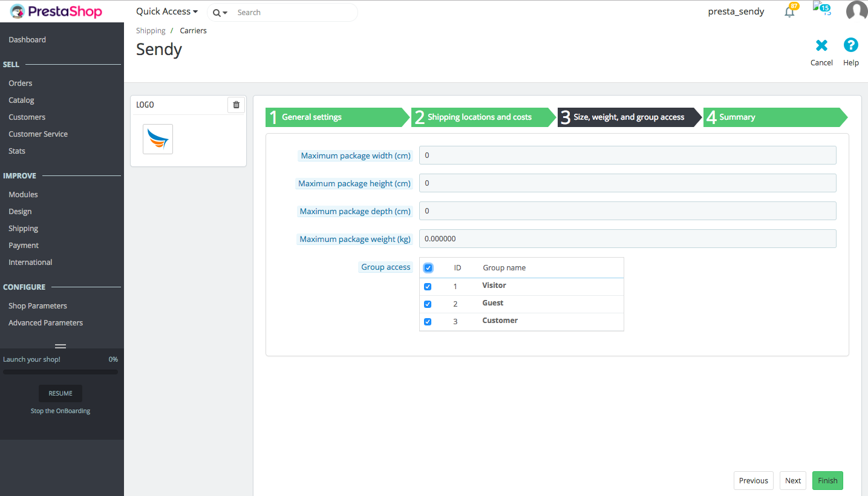Open the user avatar menu

(x=857, y=11)
